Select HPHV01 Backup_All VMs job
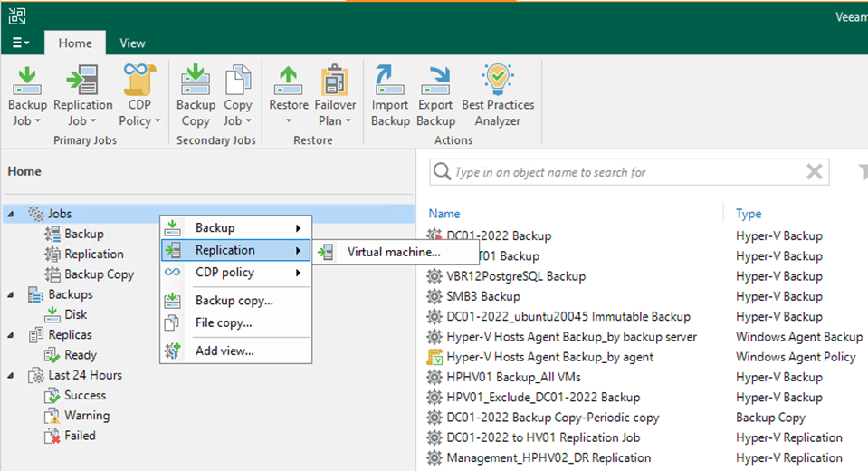Screen dimensions: 868x471 (x=514, y=378)
